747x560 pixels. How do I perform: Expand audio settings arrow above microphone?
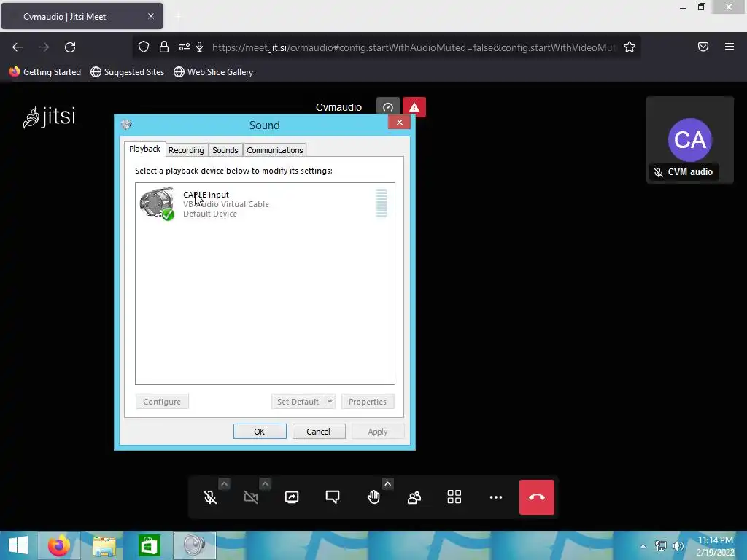(225, 484)
